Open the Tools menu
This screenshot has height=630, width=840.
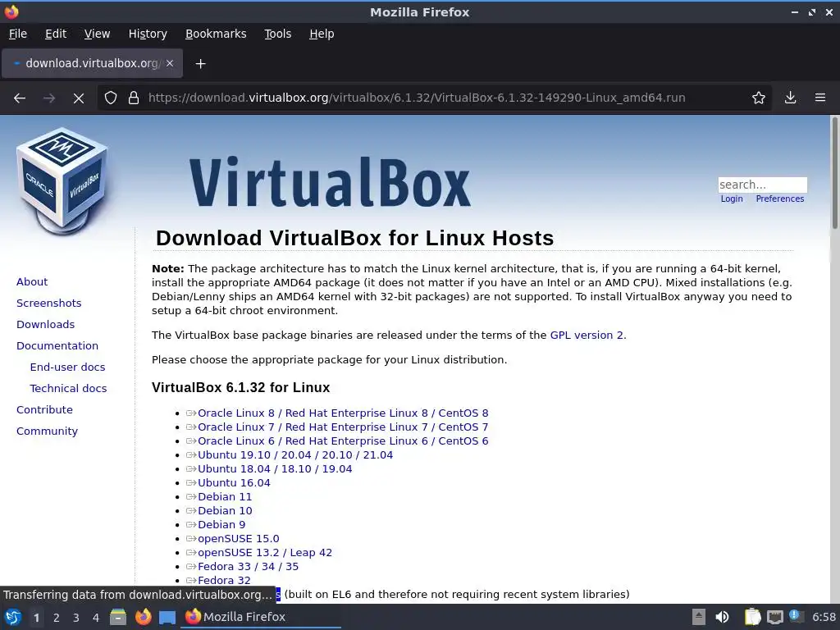tap(277, 34)
